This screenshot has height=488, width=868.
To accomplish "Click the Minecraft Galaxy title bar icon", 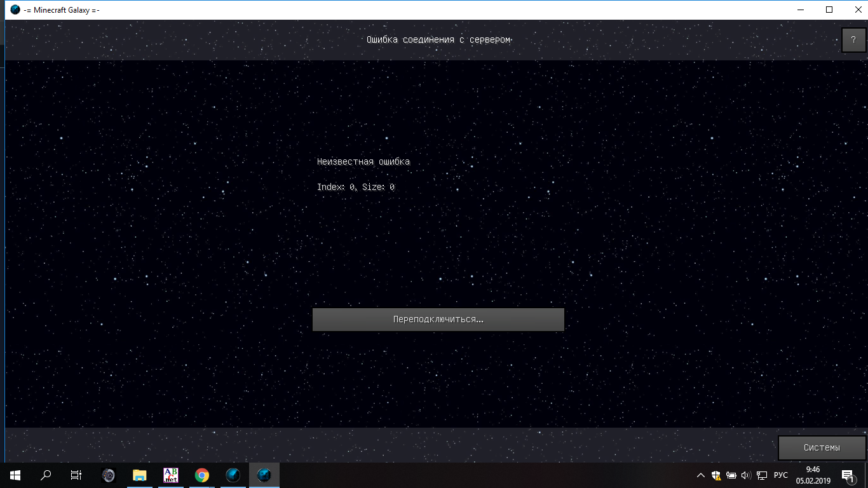I will click(x=15, y=10).
